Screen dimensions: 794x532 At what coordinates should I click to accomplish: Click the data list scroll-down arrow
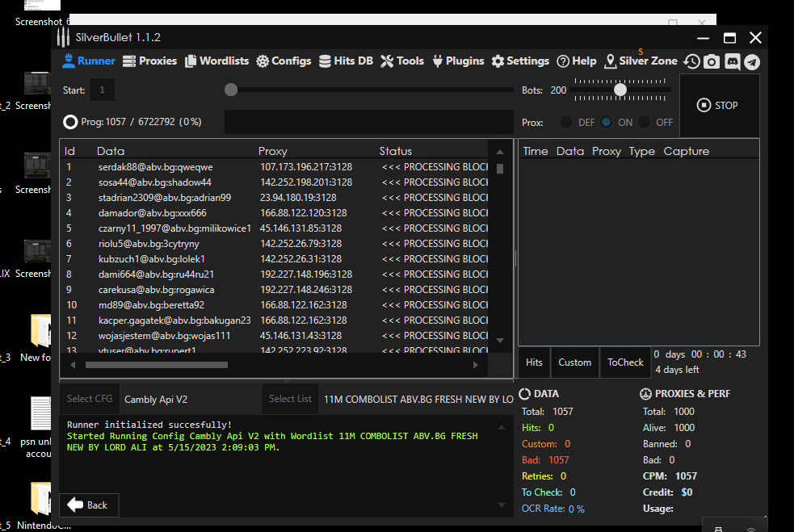pyautogui.click(x=500, y=340)
